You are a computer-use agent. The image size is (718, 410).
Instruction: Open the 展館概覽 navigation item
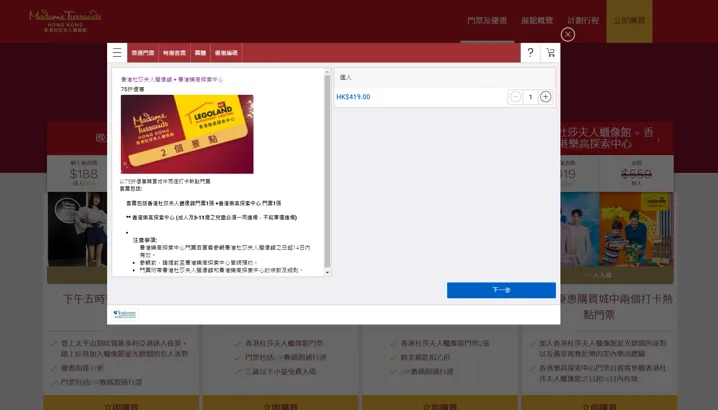[x=537, y=21]
